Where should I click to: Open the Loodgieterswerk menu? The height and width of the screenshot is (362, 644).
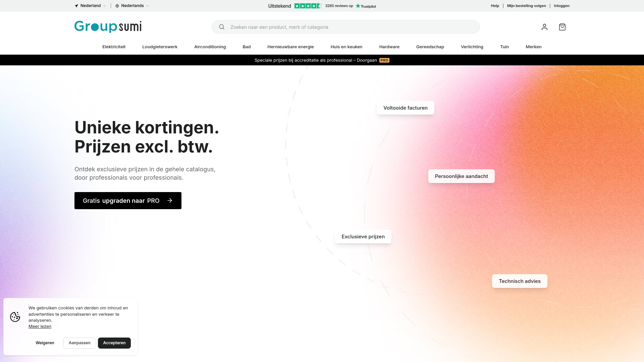160,47
